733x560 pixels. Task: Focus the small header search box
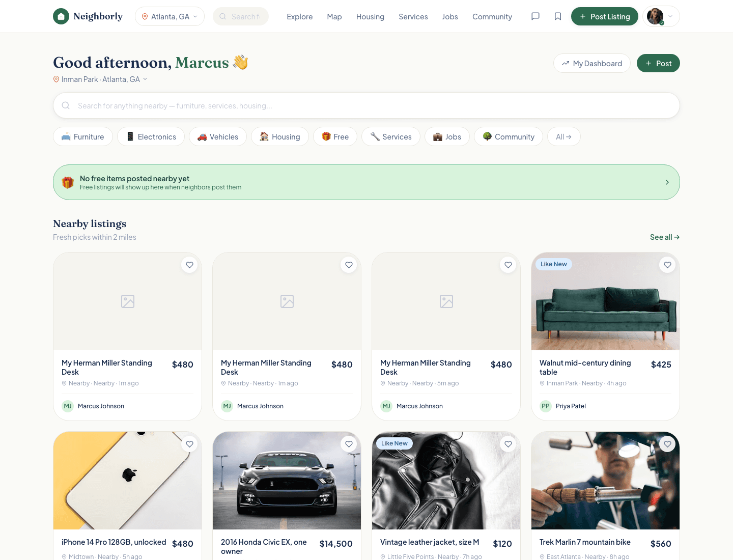[x=241, y=16]
